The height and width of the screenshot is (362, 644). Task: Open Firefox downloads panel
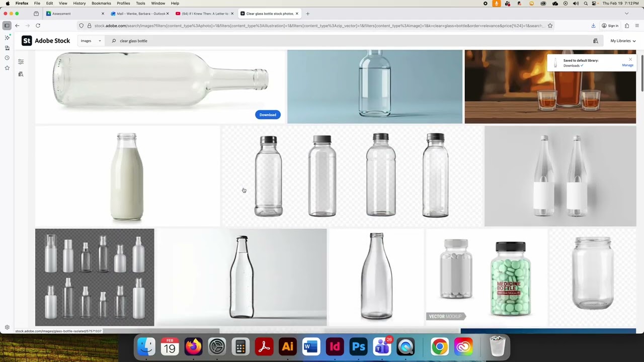pyautogui.click(x=593, y=26)
